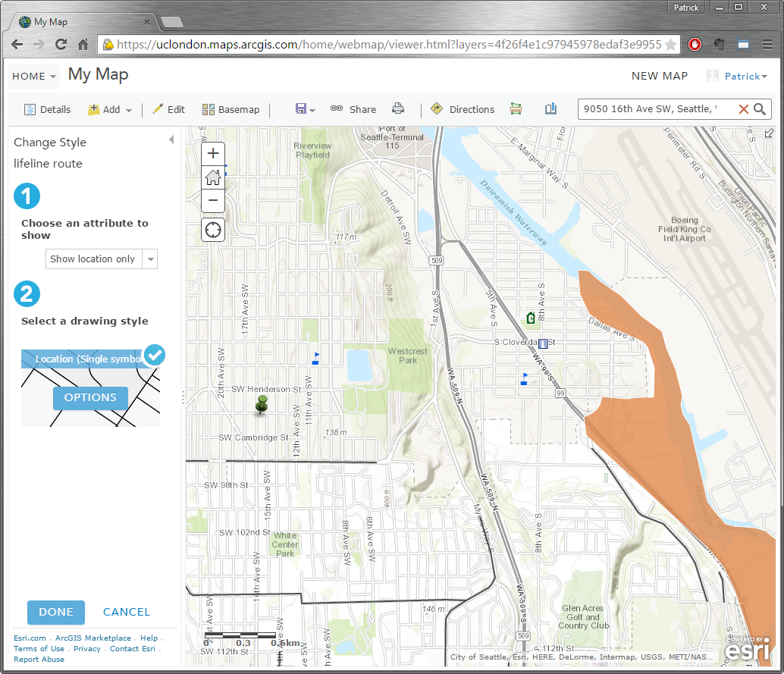Open the Bookmarks icon in toolbar
Image resolution: width=784 pixels, height=674 pixels.
click(550, 109)
